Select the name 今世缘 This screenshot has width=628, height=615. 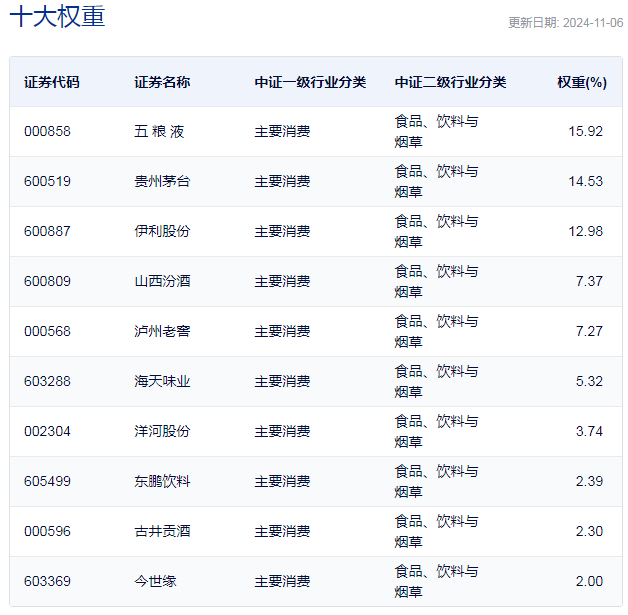click(155, 581)
